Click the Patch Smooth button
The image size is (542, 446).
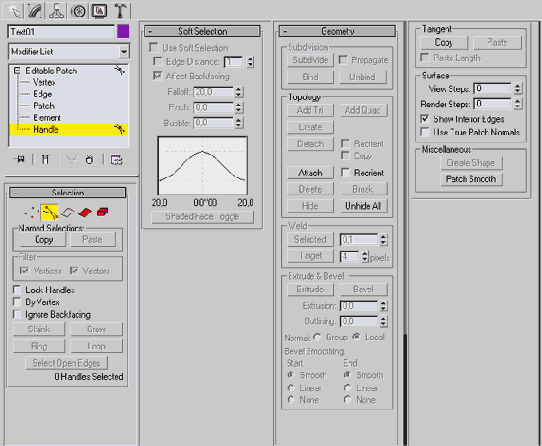click(471, 179)
